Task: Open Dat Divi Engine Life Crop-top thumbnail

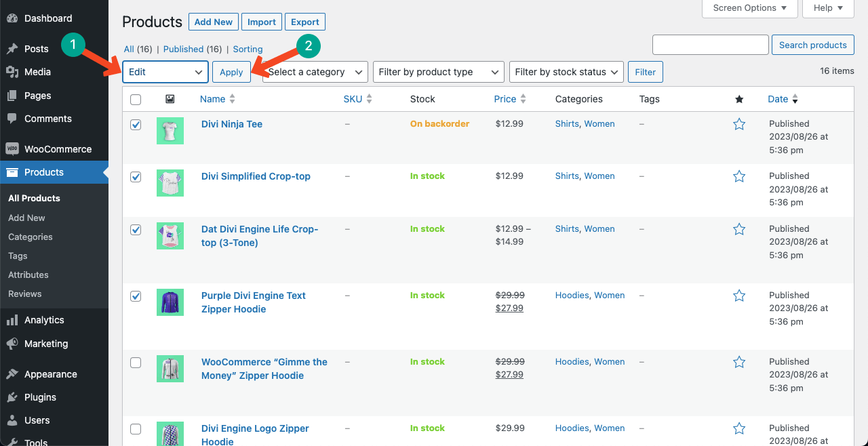Action: tap(170, 236)
